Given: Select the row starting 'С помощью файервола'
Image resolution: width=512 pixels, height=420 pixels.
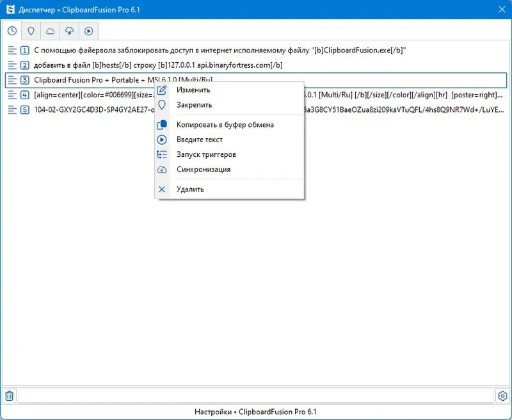Looking at the screenshot, I should pyautogui.click(x=256, y=51).
